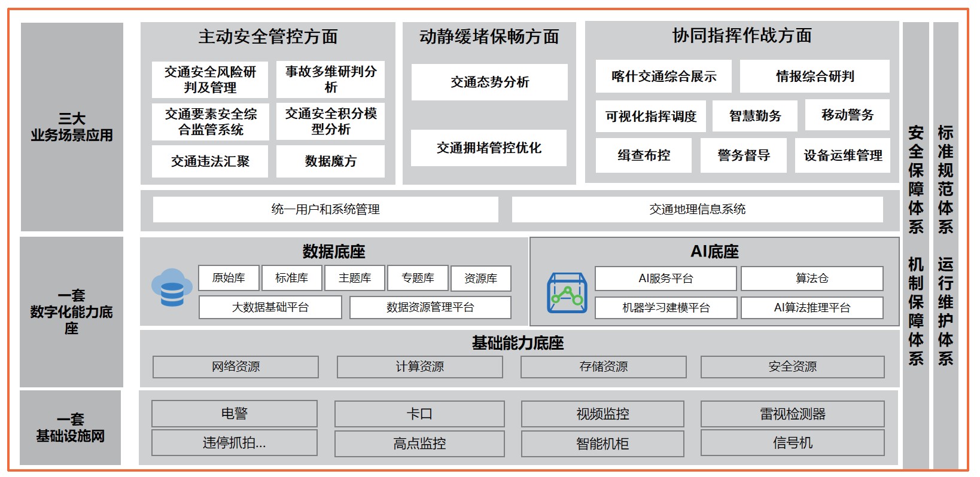
Task: Select the 雷视检测器 device box
Action: click(x=792, y=414)
